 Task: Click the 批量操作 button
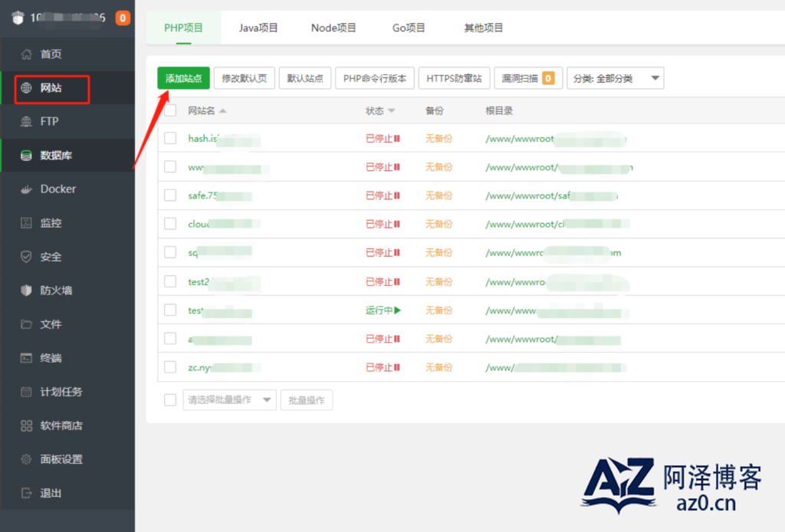(x=307, y=400)
